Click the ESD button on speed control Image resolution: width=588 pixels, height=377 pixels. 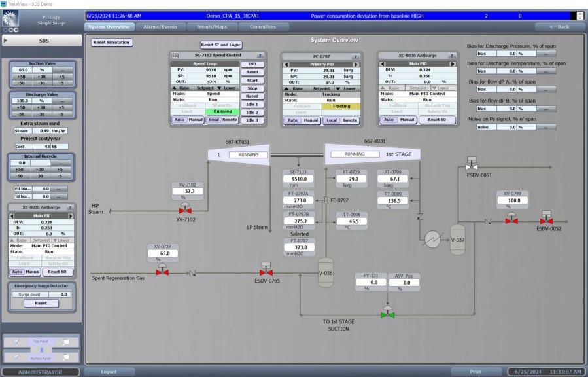pyautogui.click(x=252, y=64)
